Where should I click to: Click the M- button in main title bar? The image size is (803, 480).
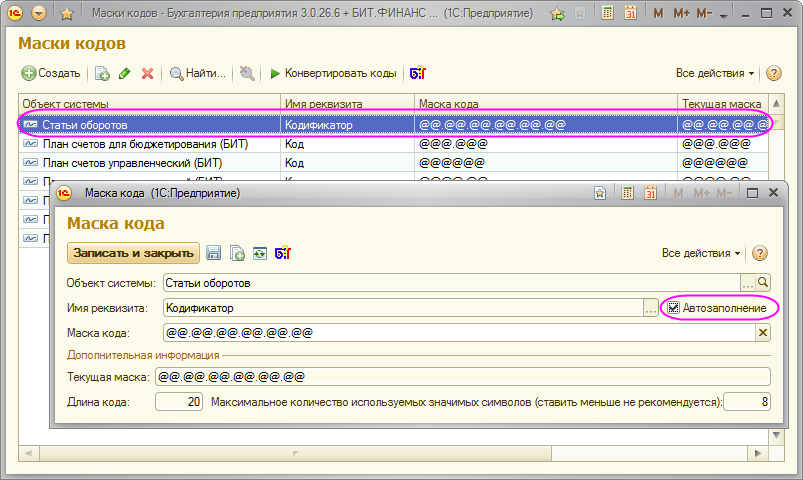704,14
